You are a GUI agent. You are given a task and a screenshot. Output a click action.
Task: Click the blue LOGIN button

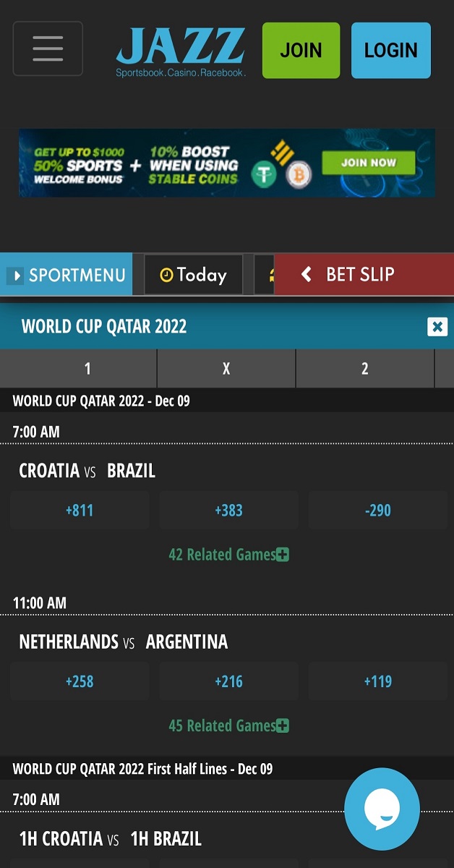pos(391,51)
